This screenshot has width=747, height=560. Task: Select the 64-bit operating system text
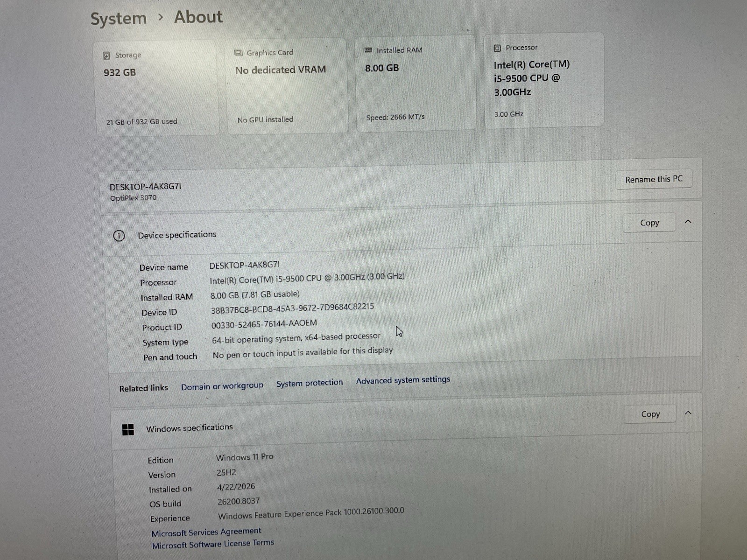296,338
